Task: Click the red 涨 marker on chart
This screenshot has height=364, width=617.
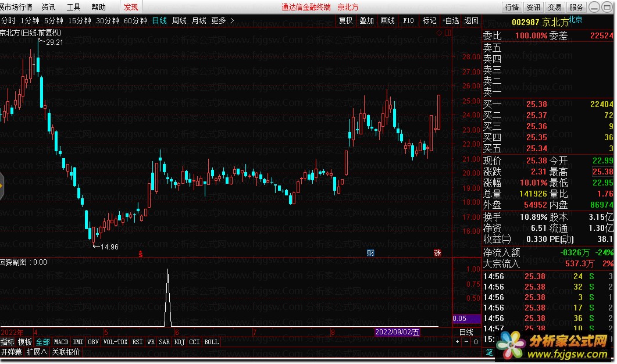Action: tap(437, 253)
